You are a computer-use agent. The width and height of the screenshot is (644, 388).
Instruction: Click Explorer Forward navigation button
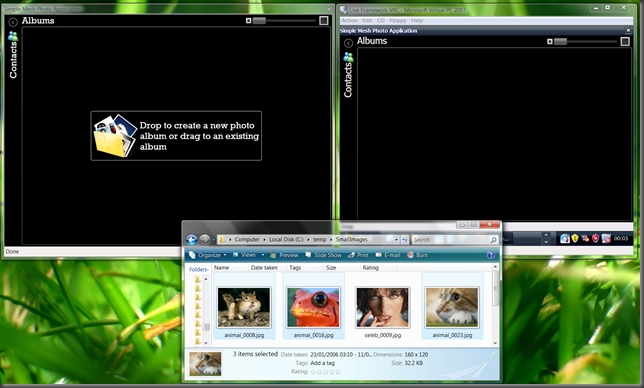(x=205, y=239)
